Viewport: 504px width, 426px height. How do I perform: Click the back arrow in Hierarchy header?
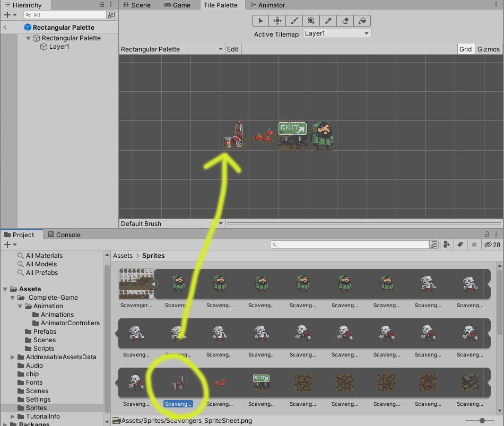click(x=5, y=28)
